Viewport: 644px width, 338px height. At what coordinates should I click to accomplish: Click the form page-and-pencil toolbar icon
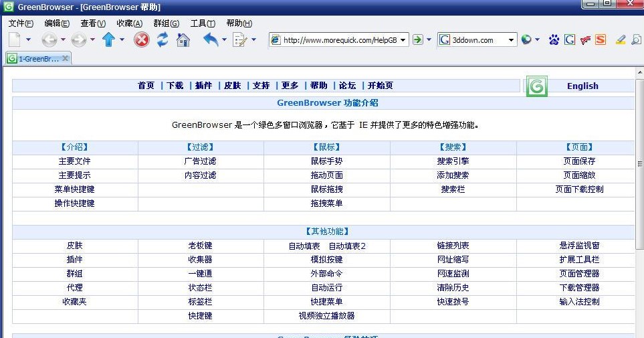click(239, 40)
